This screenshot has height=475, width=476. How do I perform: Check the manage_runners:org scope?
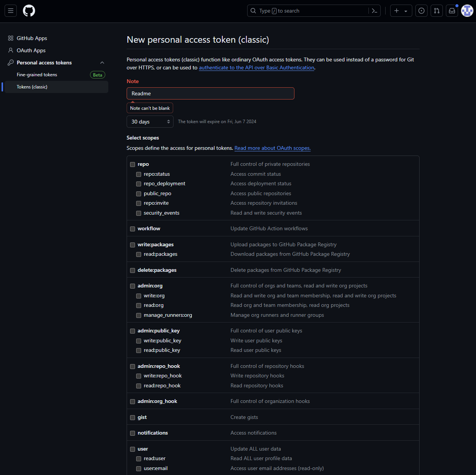point(139,315)
